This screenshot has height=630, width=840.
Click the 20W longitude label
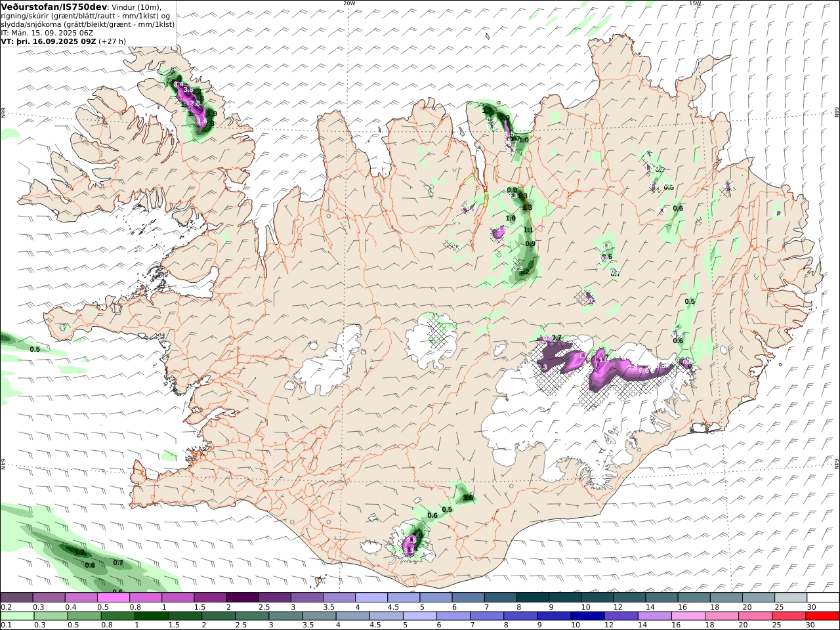[349, 3]
